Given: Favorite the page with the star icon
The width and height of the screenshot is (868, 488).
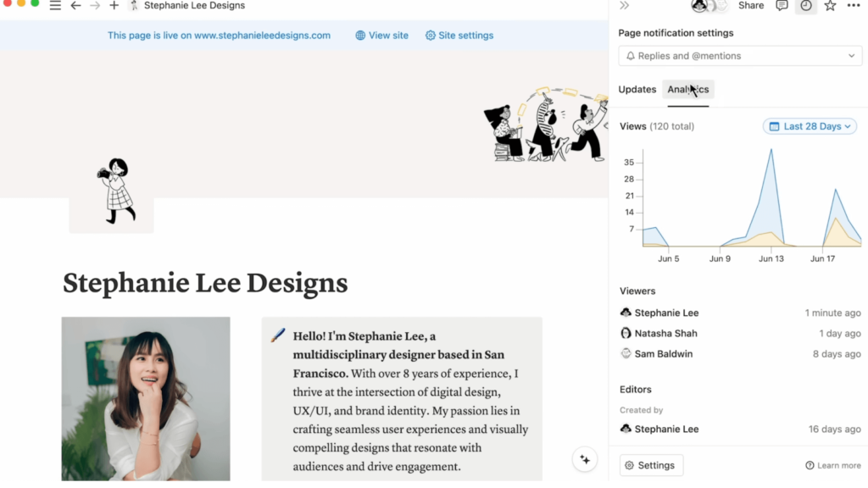Looking at the screenshot, I should coord(830,6).
